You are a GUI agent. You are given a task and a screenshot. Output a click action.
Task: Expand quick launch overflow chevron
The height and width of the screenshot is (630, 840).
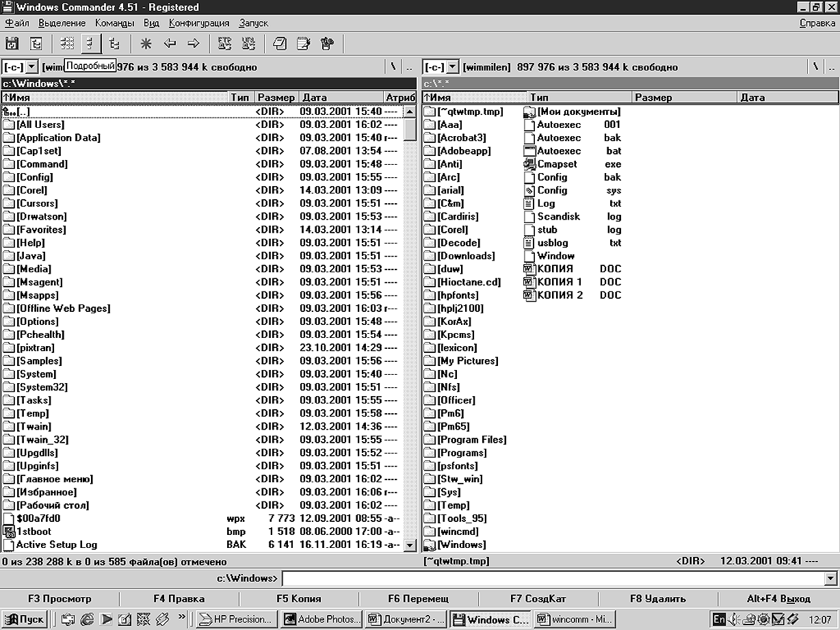[182, 618]
